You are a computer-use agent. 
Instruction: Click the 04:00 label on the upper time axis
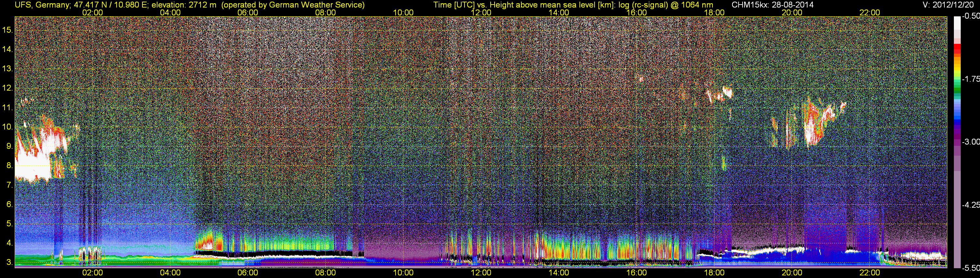(170, 12)
